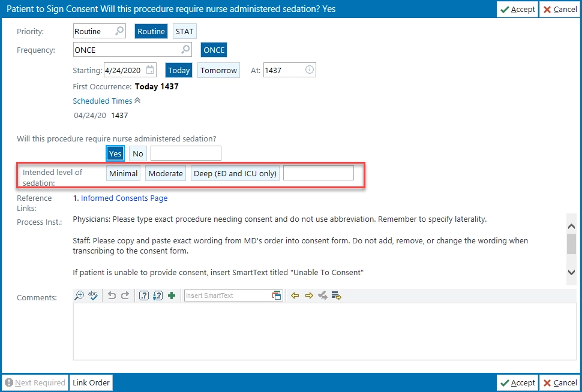Choose Moderate sedation level
Screen dimensions: 582x392
click(166, 173)
